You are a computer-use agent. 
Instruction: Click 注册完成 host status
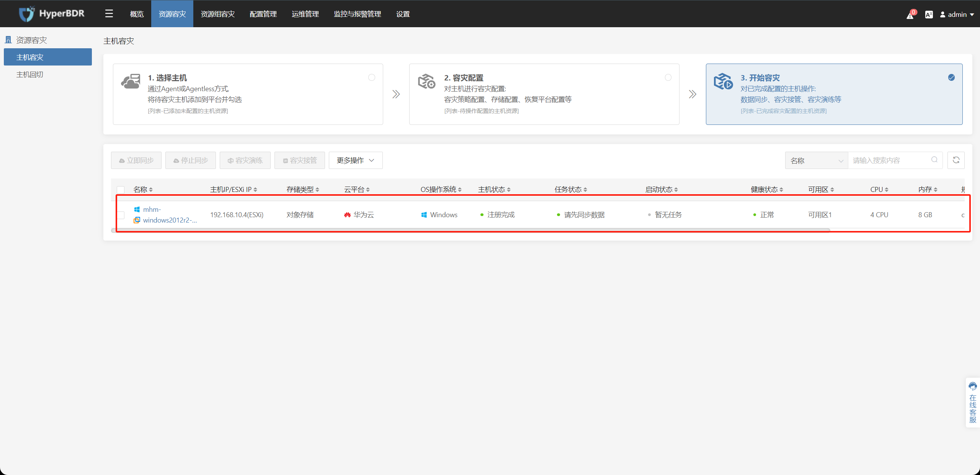[497, 215]
